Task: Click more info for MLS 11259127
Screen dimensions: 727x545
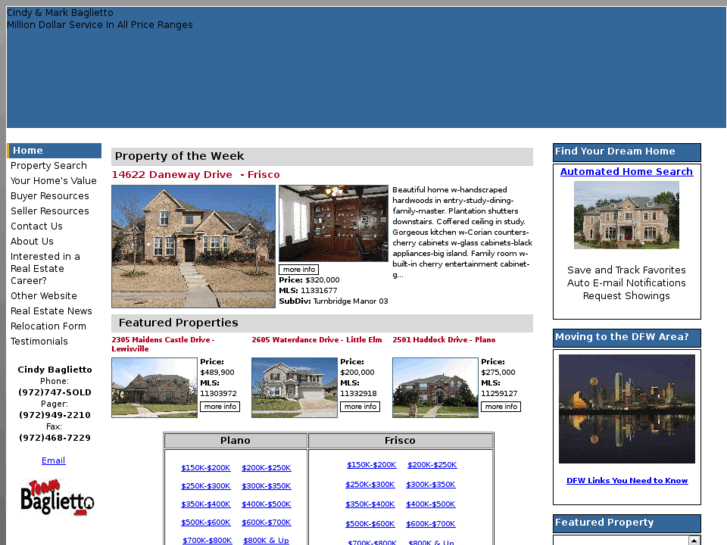Action: (501, 407)
